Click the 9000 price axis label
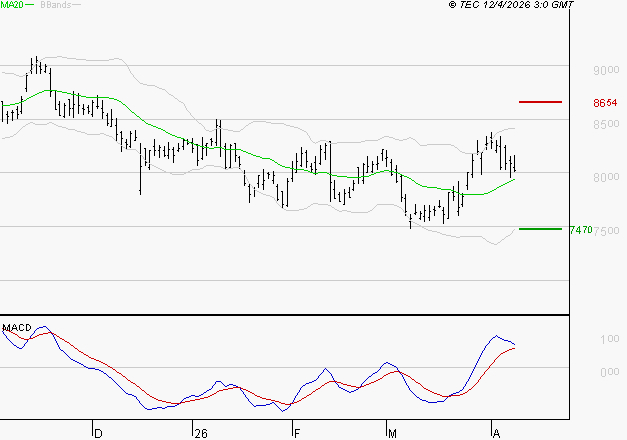This screenshot has height=440, width=627. pos(606,70)
